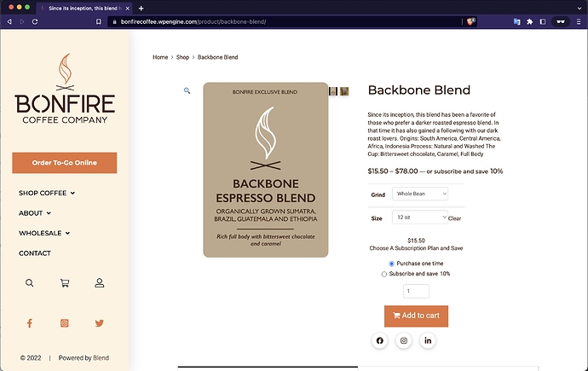Open the Grind dropdown showing Whole Bean

(x=420, y=194)
